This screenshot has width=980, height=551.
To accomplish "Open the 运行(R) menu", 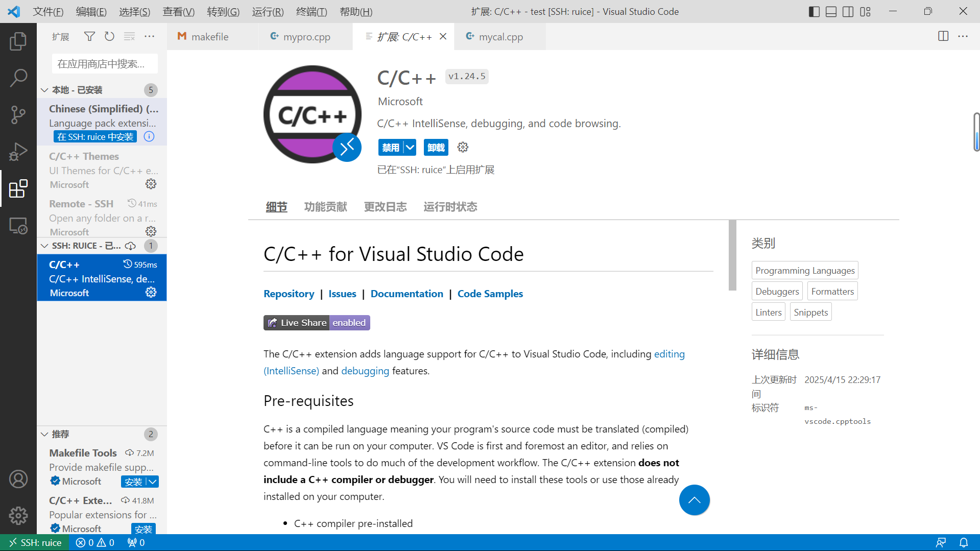I will coord(268,11).
